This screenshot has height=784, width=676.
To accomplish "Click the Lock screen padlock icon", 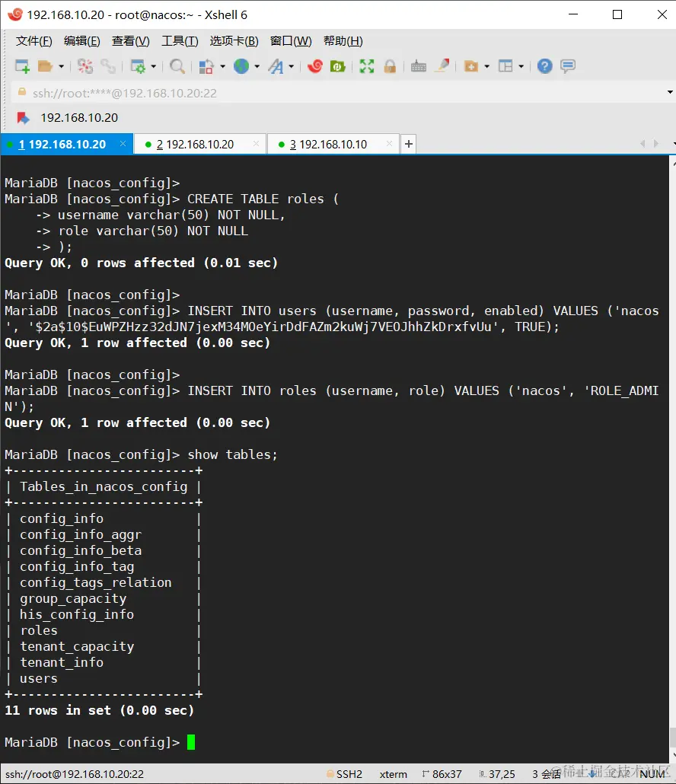I will [x=390, y=66].
